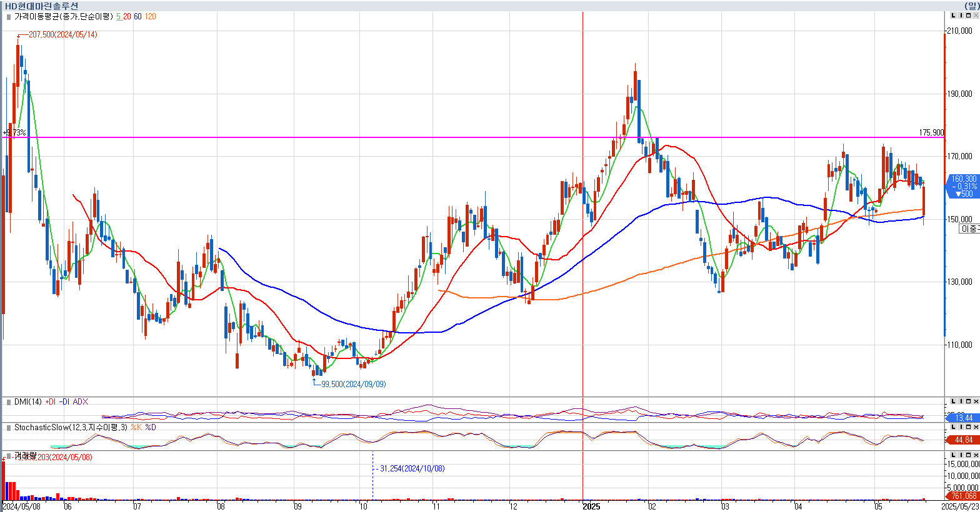The width and height of the screenshot is (980, 512).
Task: Click the I icon in the volume panel
Action: pyautogui.click(x=961, y=455)
